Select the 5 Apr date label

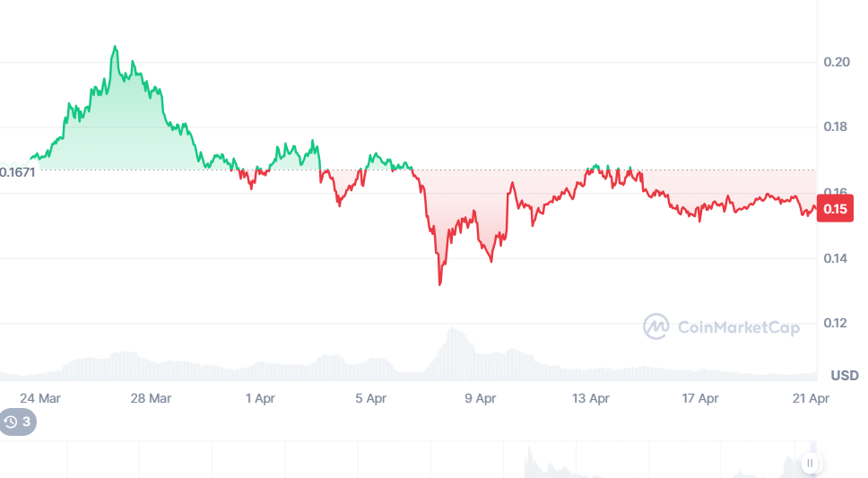pyautogui.click(x=370, y=398)
